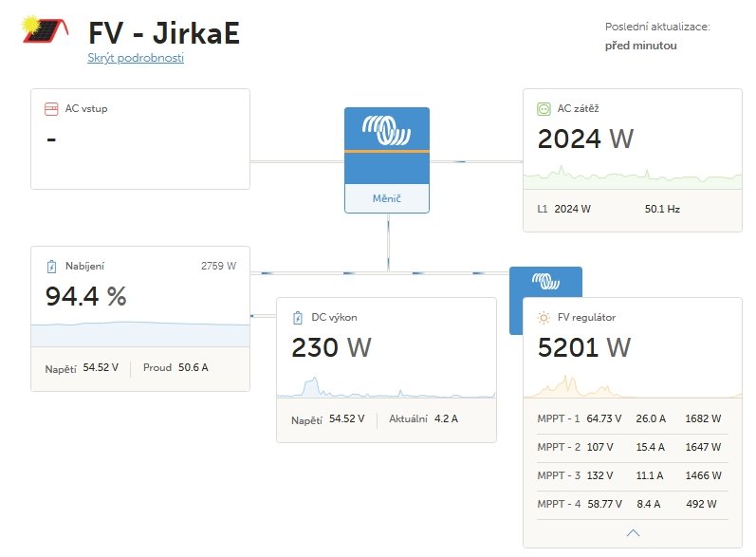Viewport: 756px width, 557px height.
Task: Click the Proud 50.6 A reading
Action: [175, 367]
